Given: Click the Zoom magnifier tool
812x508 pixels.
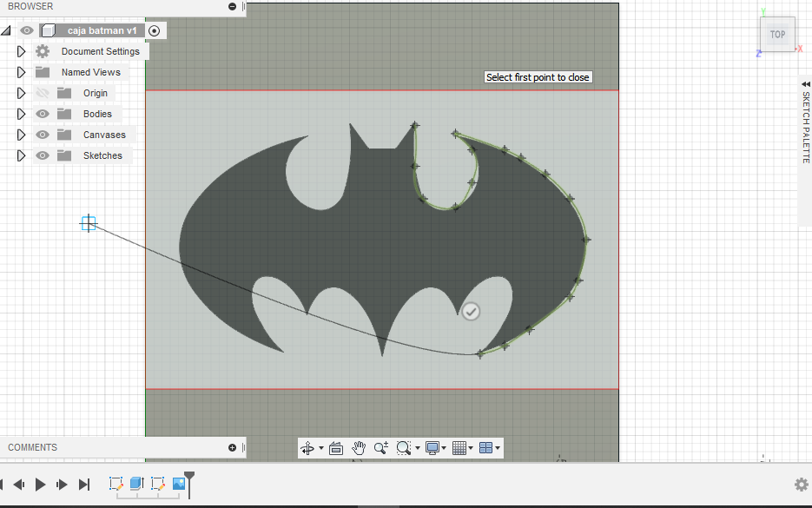Looking at the screenshot, I should click(380, 448).
